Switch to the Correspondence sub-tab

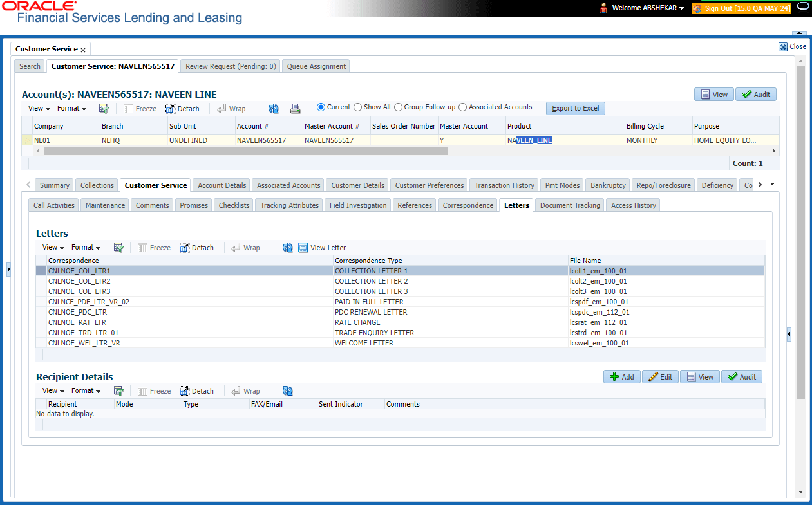pos(467,205)
